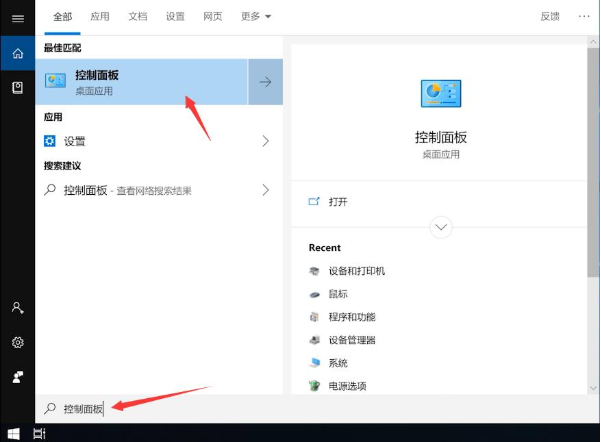Screen dimensions: 601x442
Task: Open the 系统 icon in Recent
Action: tap(314, 363)
